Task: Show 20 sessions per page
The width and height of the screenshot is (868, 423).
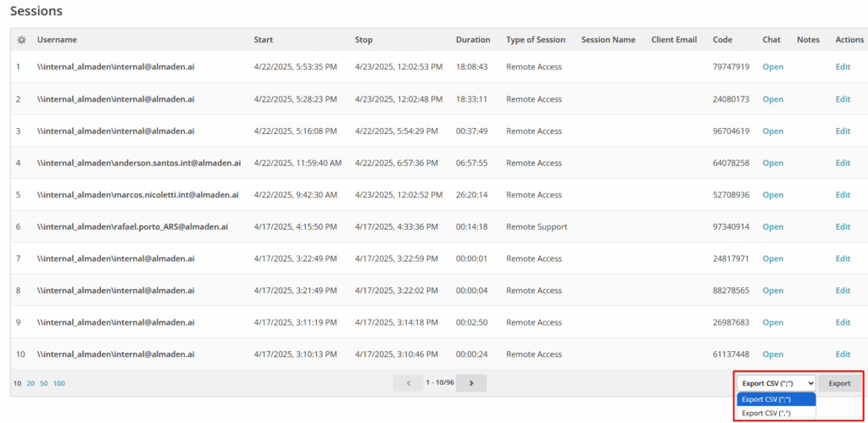Action: pos(31,383)
